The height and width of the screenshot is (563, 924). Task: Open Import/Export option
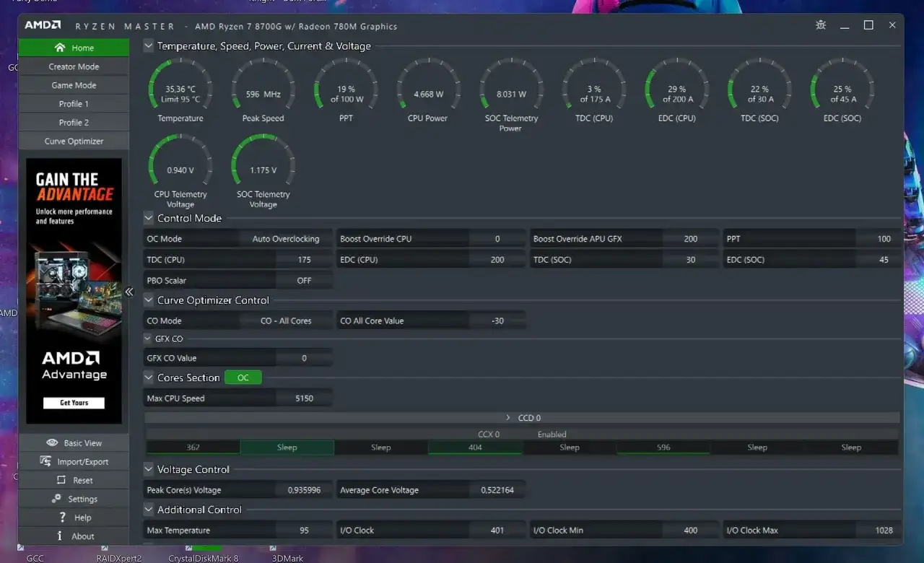[x=74, y=462]
